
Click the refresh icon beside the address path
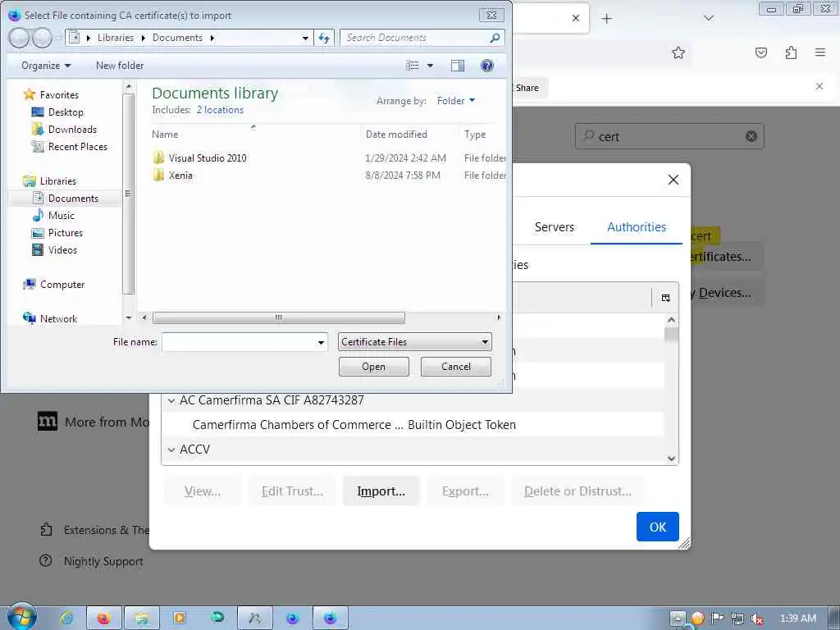click(324, 38)
